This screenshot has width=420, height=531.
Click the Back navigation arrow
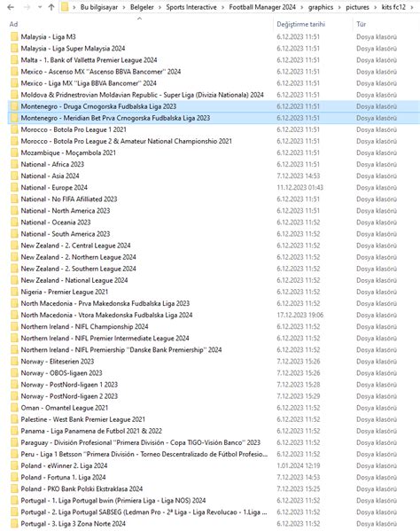pyautogui.click(x=11, y=7)
